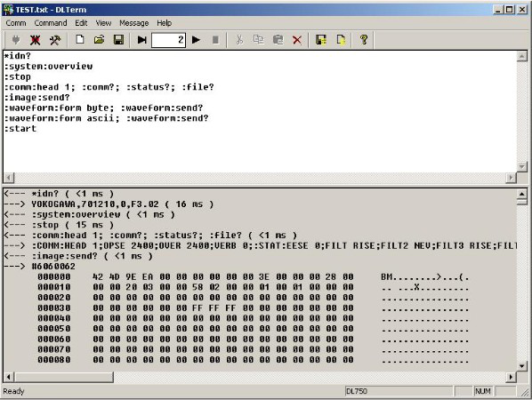Click down arrow of log pane vertical scrollbar
This screenshot has width=532, height=400.
(x=522, y=365)
